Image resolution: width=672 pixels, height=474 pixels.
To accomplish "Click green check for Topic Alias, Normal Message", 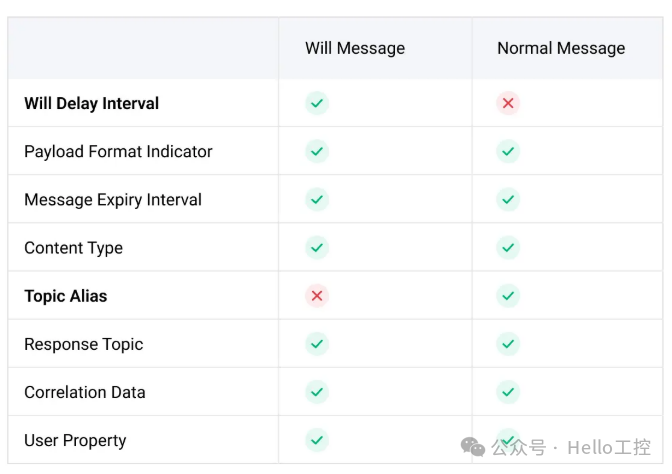I will (508, 296).
